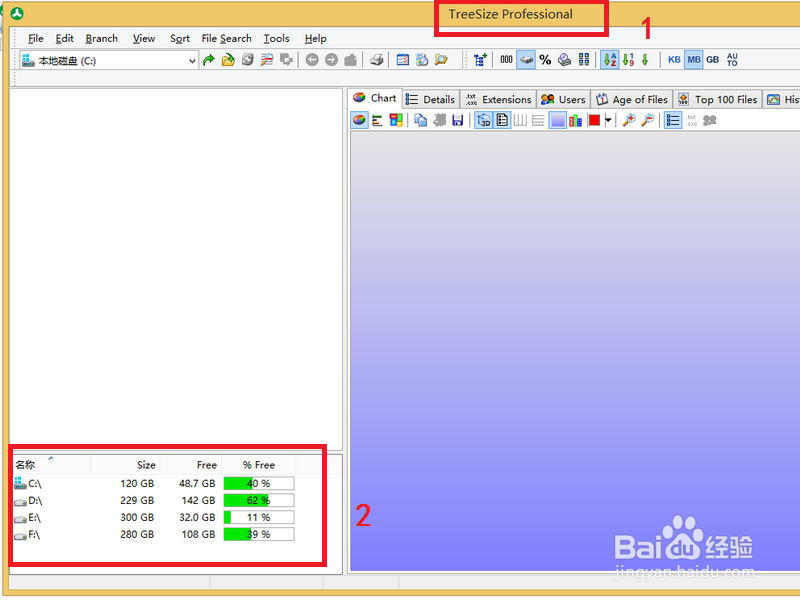Screen dimensions: 800x600
Task: Save chart with floppy disk icon
Action: tap(458, 120)
